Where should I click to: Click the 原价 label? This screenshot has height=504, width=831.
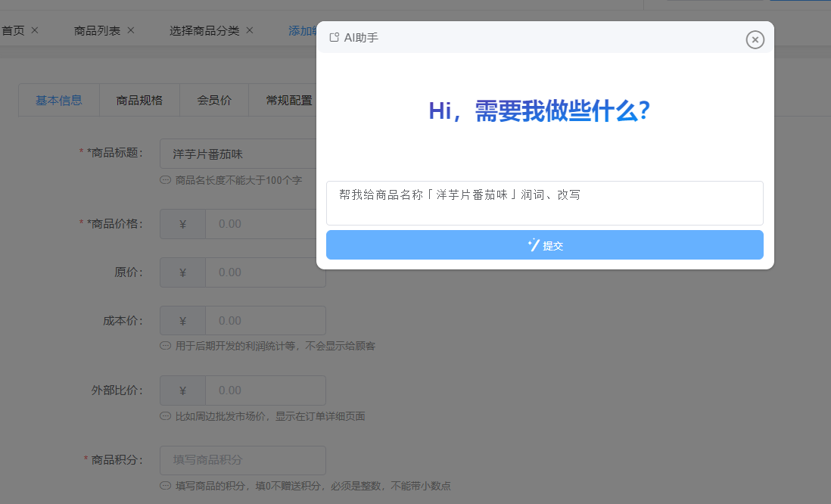click(129, 272)
